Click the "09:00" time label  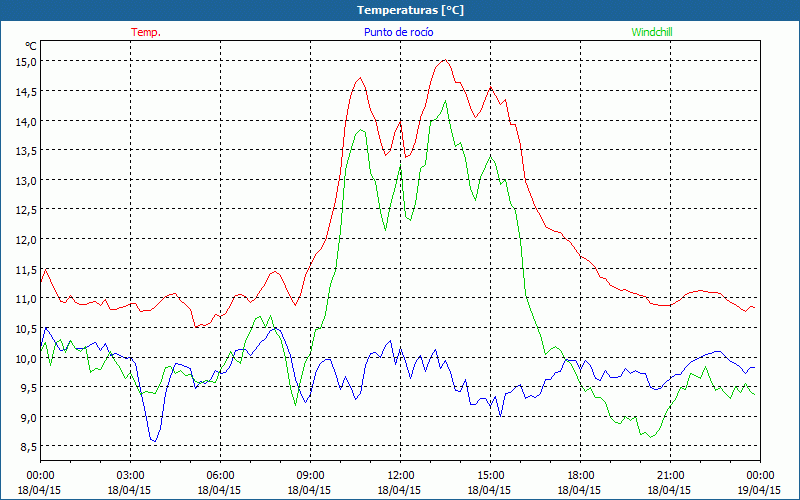click(x=310, y=476)
